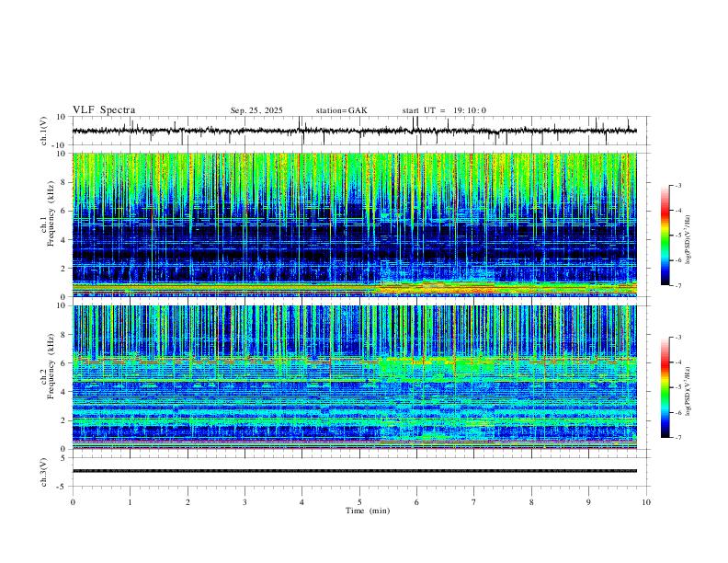This screenshot has width=728, height=563.
Task: Click the ch.3 flat waveform trace
Action: click(354, 471)
